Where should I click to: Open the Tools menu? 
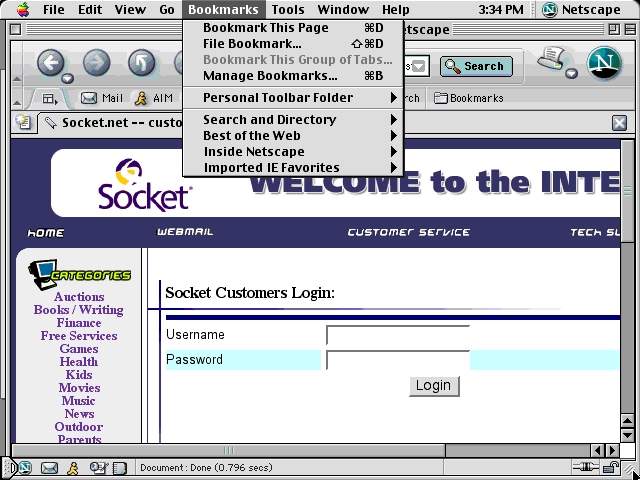click(288, 9)
